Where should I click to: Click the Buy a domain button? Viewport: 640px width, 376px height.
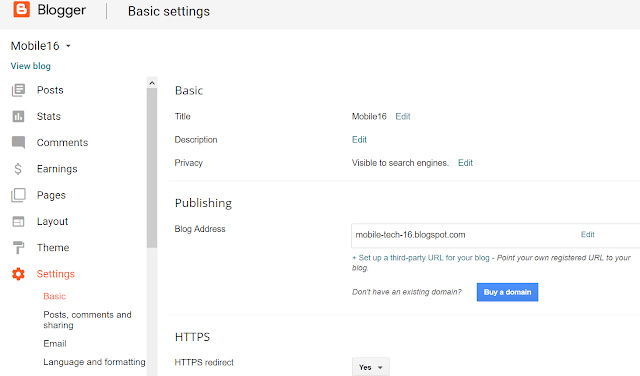[x=507, y=292]
